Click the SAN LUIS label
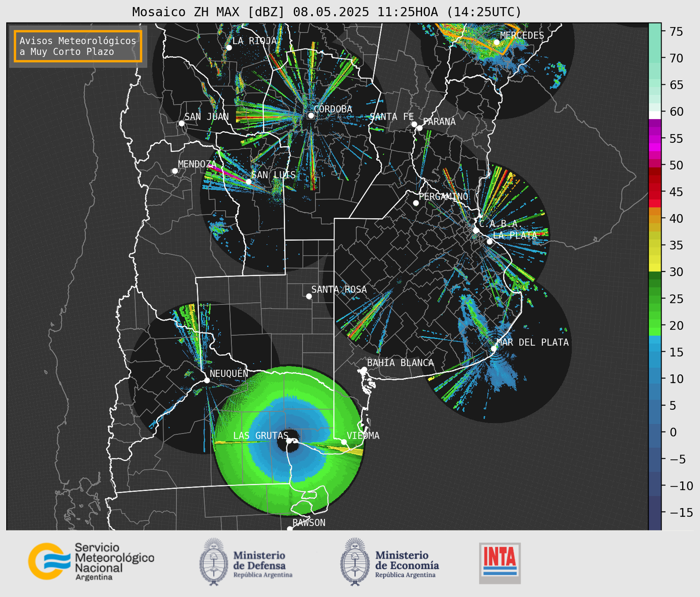Viewport: 700px width, 597px height. 273,175
